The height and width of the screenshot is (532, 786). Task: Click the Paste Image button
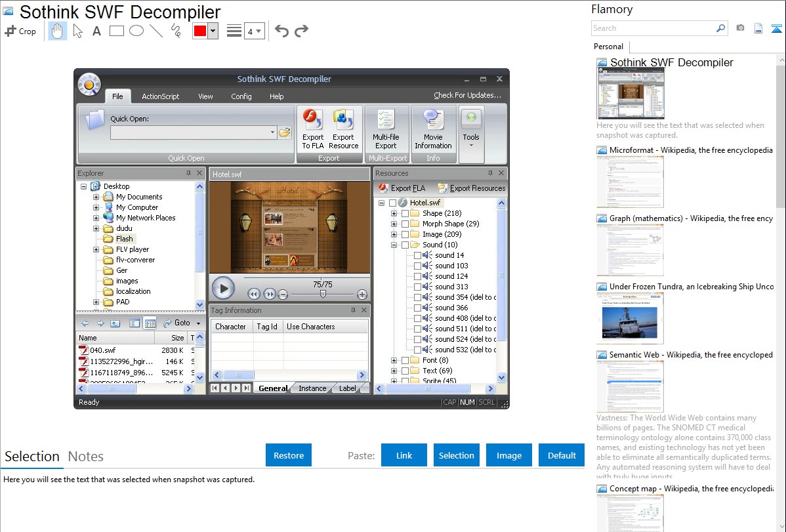coord(509,455)
